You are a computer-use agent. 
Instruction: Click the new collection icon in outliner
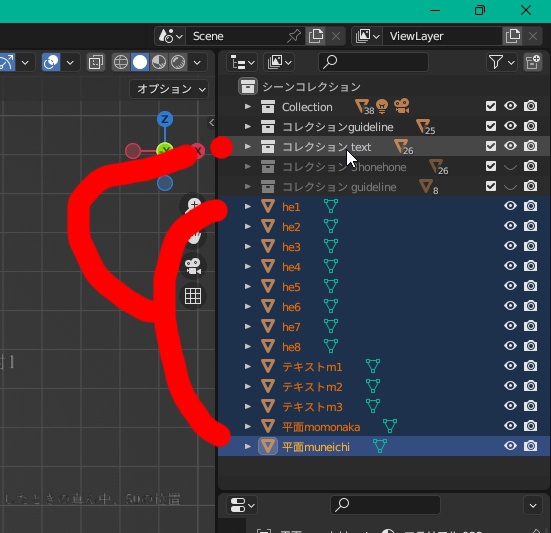pyautogui.click(x=533, y=62)
